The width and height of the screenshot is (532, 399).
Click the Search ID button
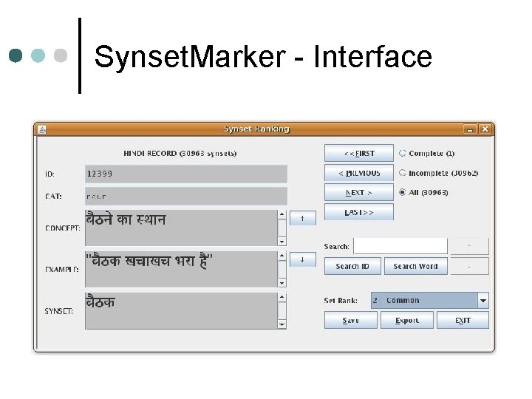[352, 266]
